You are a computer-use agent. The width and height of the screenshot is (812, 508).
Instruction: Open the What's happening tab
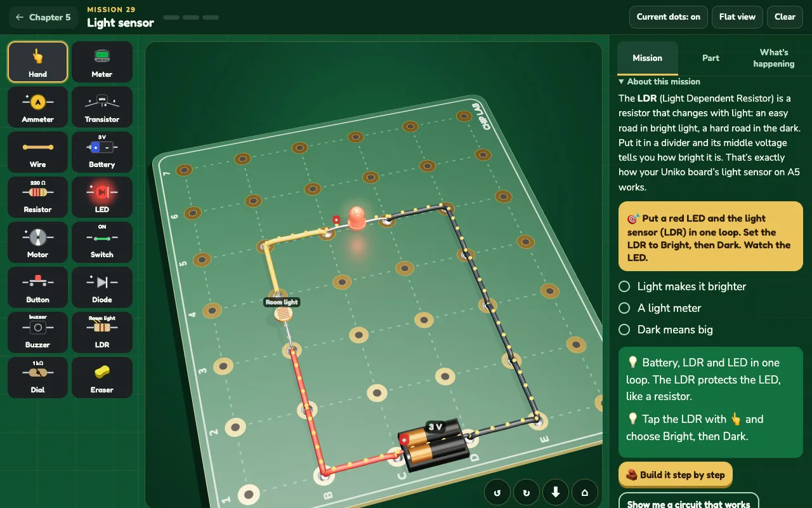tap(774, 58)
